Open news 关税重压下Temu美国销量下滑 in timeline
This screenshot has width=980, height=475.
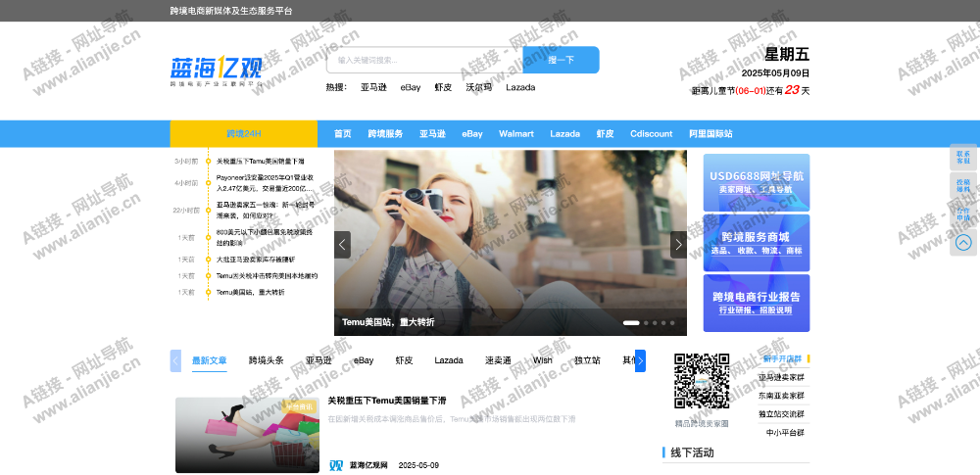[x=260, y=162]
